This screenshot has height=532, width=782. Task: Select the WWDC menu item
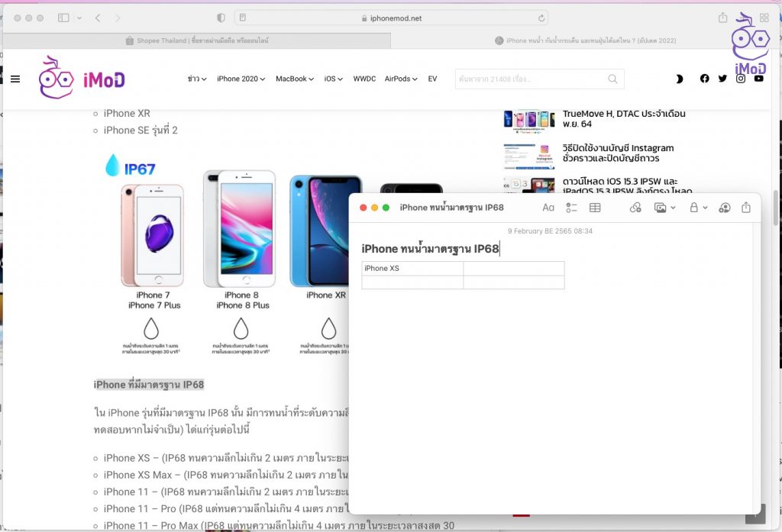click(364, 79)
